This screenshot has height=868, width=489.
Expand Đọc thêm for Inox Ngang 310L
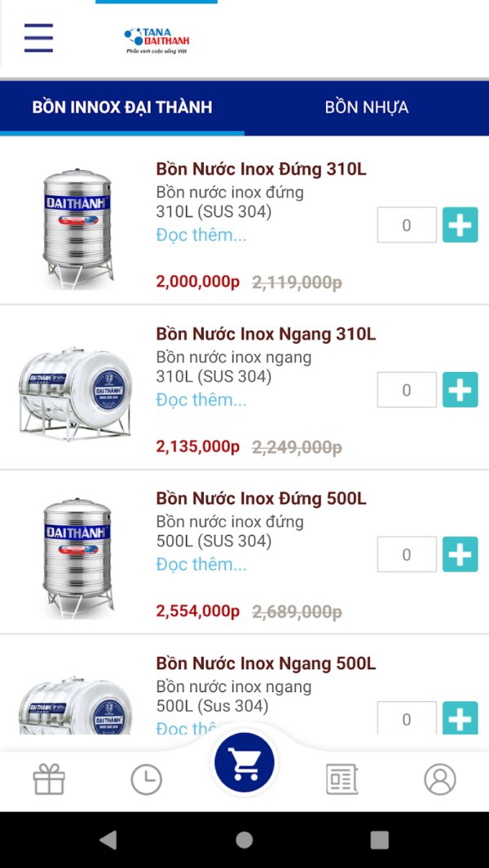coord(201,400)
